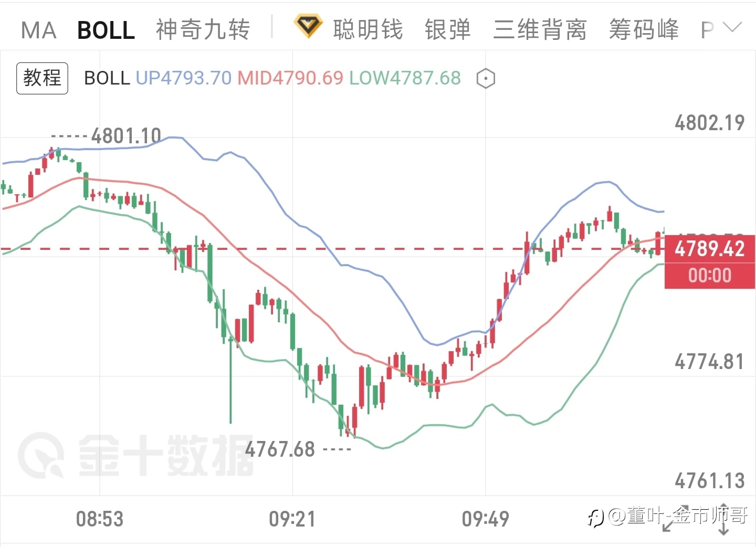The image size is (756, 547).
Task: Select the BOLL indicator tab
Action: click(106, 30)
